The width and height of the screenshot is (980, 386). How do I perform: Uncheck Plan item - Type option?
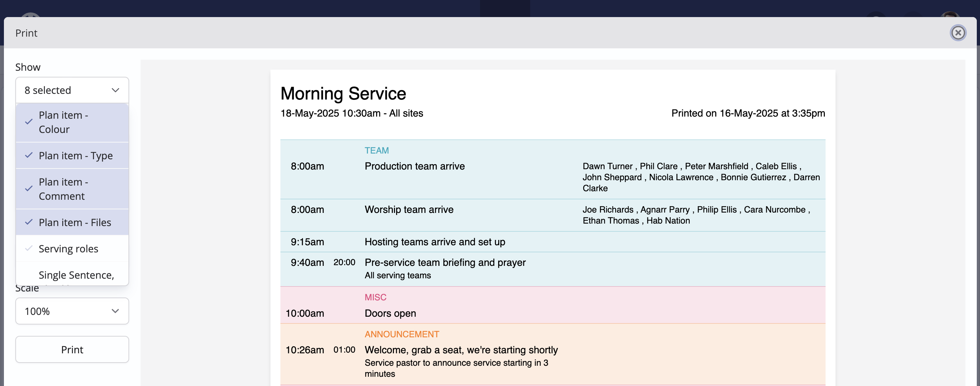tap(72, 155)
